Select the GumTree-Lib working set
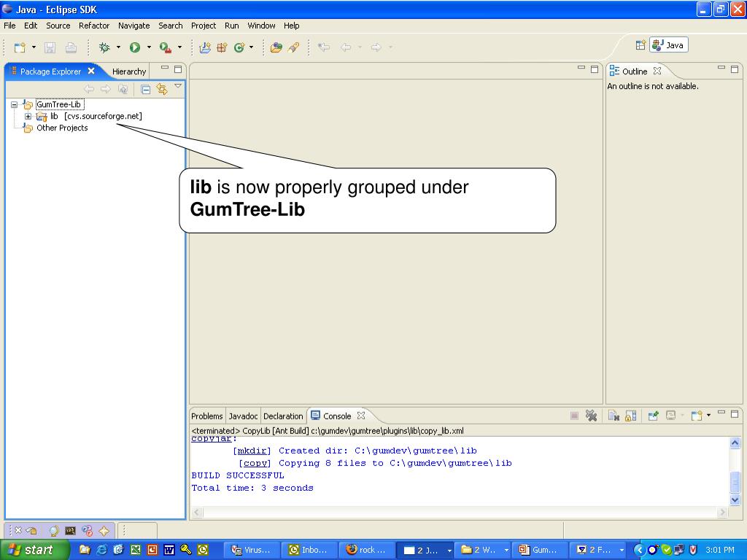 59,104
